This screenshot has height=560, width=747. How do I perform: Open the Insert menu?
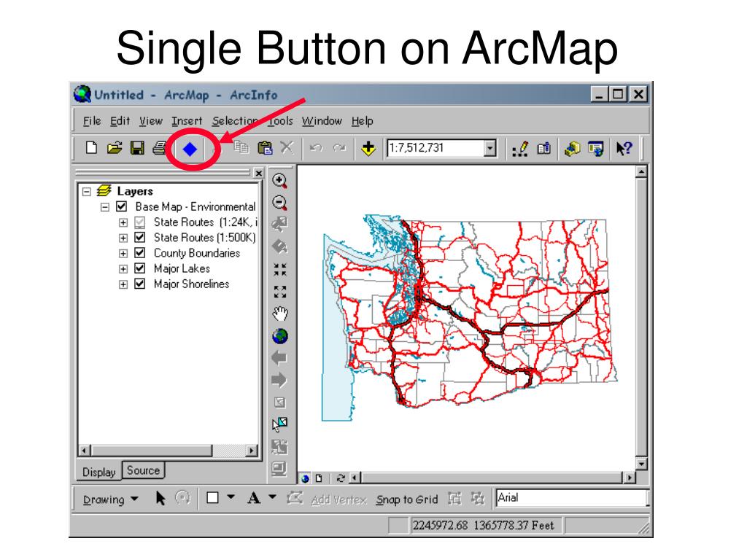coord(187,121)
